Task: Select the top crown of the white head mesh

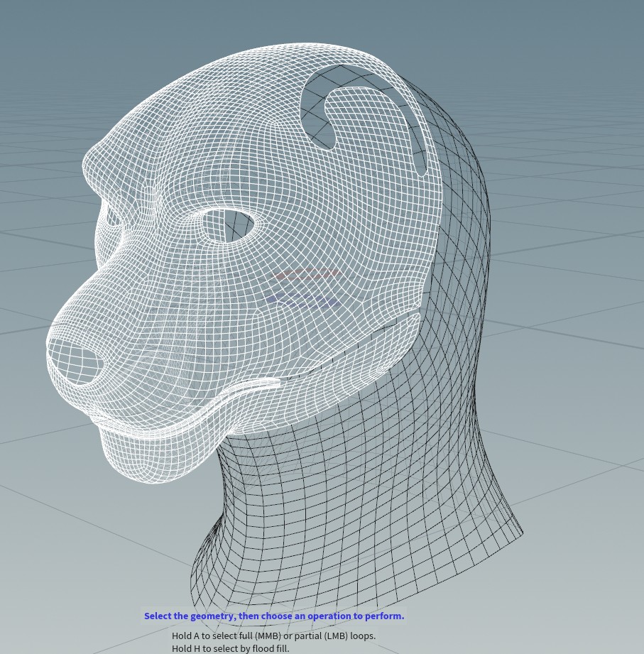Action: pos(270,64)
